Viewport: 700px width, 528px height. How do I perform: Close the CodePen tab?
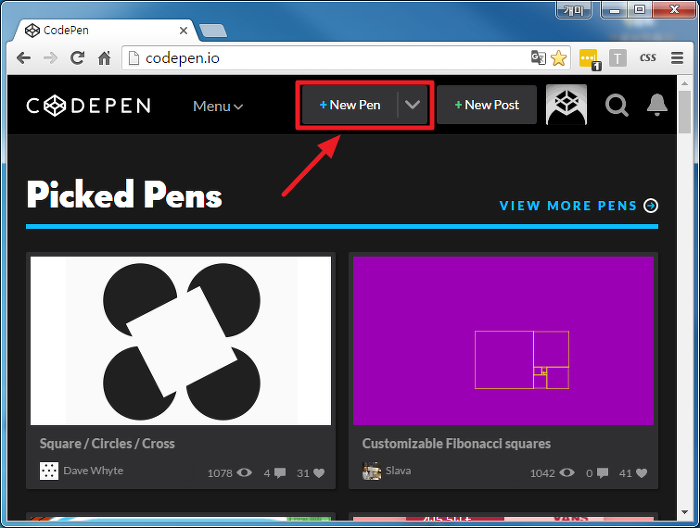click(183, 30)
